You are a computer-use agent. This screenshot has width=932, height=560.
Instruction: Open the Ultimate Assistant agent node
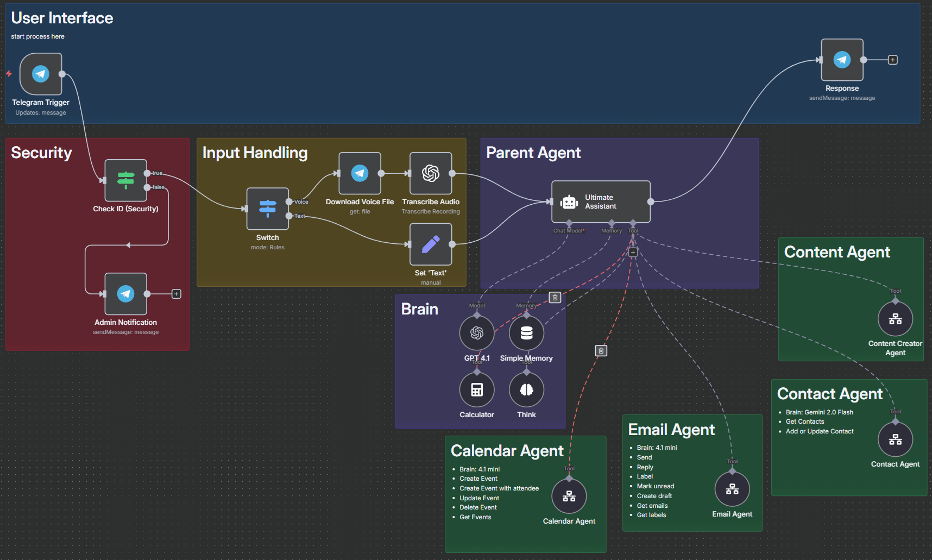[600, 202]
